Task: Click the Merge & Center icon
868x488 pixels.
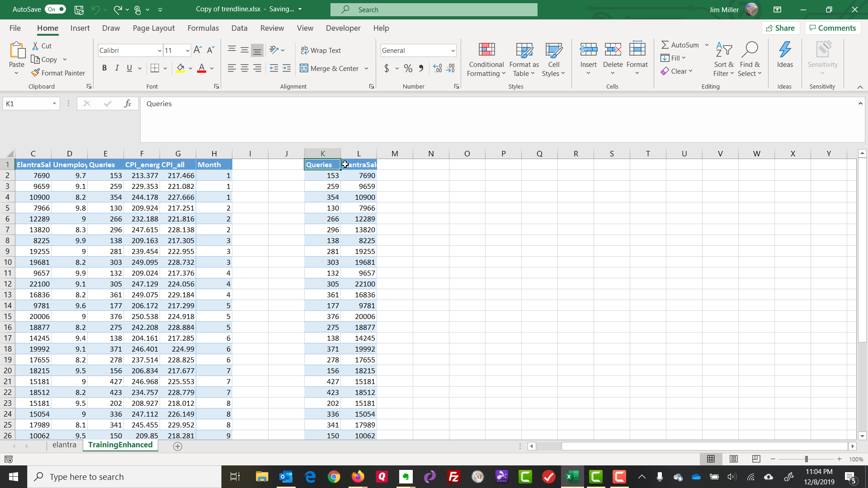Action: point(304,68)
